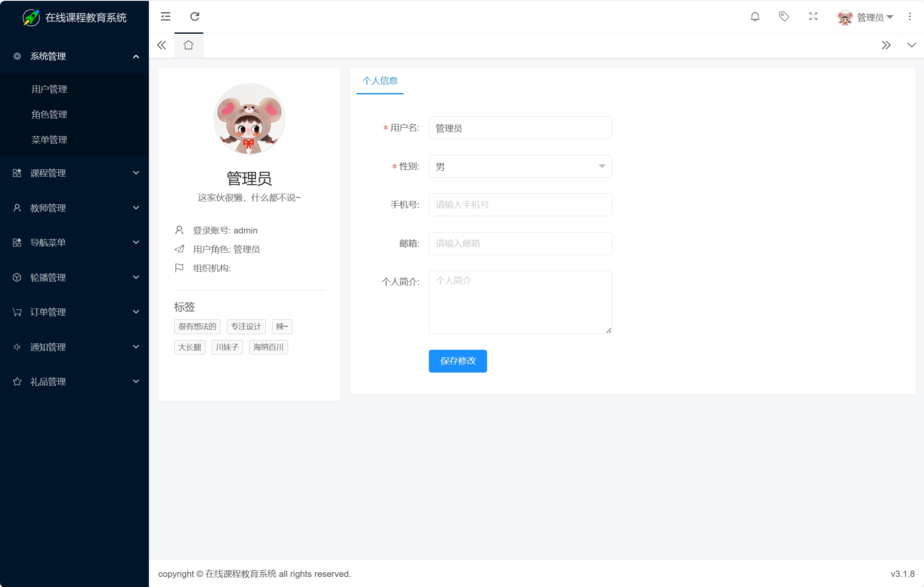Toggle fullscreen mode icon

coord(813,16)
